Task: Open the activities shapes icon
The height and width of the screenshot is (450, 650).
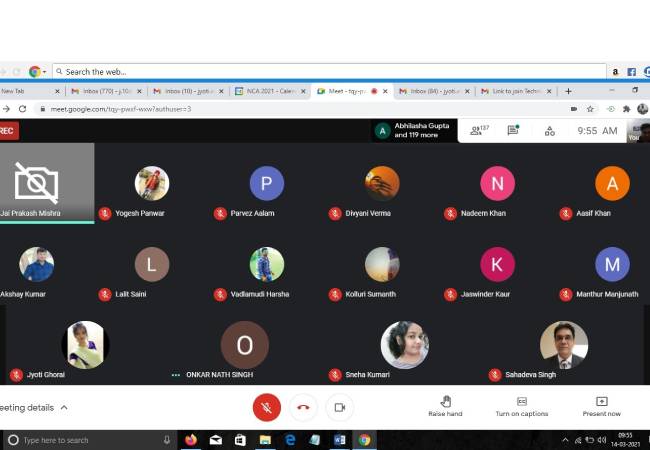Action: pyautogui.click(x=549, y=130)
